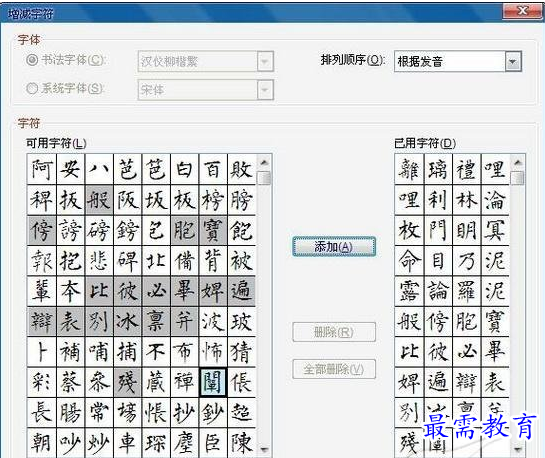The image size is (545, 458).
Task: Select character 悲 in available characters
Action: pos(99,261)
